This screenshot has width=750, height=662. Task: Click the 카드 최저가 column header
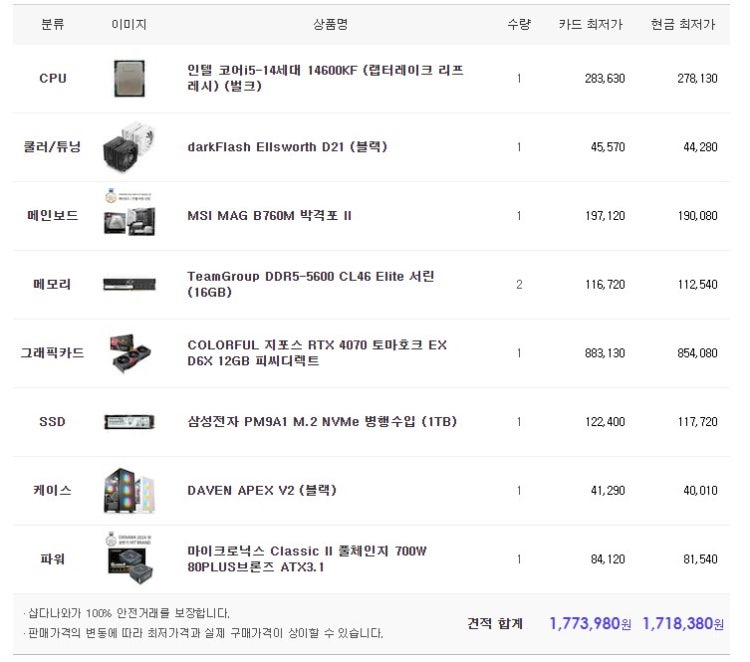point(591,24)
